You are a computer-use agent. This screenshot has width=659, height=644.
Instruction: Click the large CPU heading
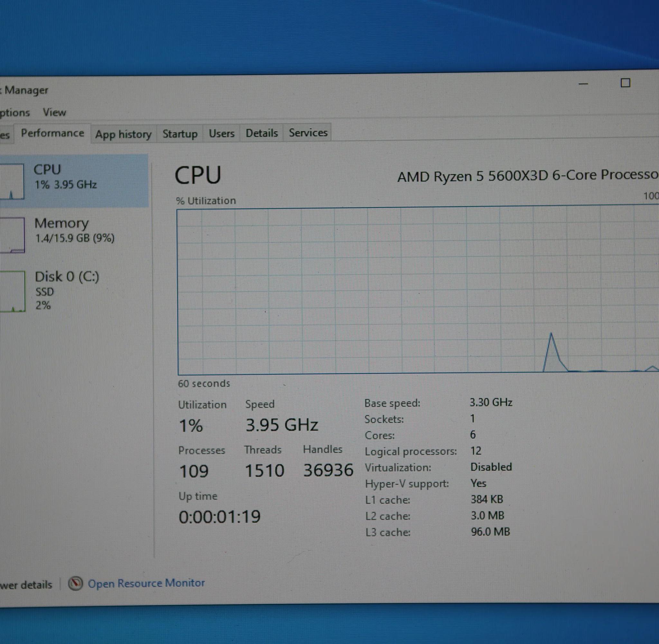[198, 175]
